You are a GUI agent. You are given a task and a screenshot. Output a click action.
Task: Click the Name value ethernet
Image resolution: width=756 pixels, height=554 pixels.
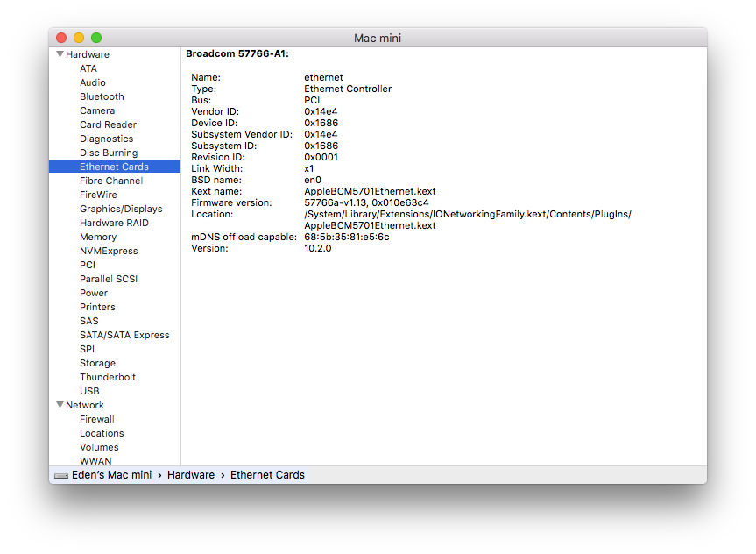coord(323,77)
